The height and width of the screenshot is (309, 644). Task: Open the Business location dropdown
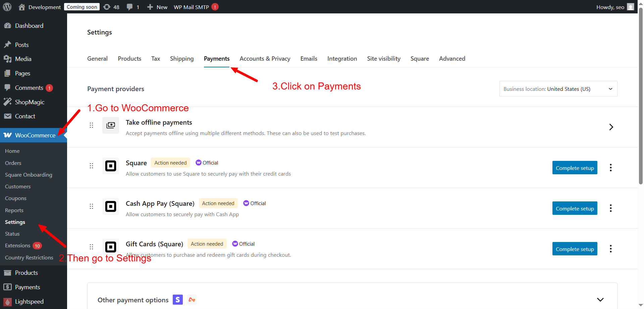pyautogui.click(x=558, y=89)
